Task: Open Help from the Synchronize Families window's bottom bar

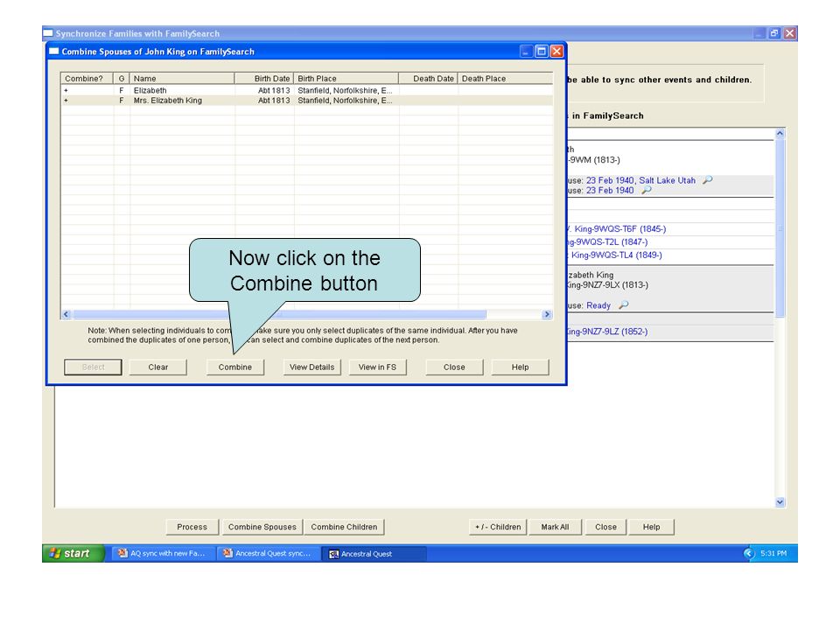Action: [x=651, y=527]
